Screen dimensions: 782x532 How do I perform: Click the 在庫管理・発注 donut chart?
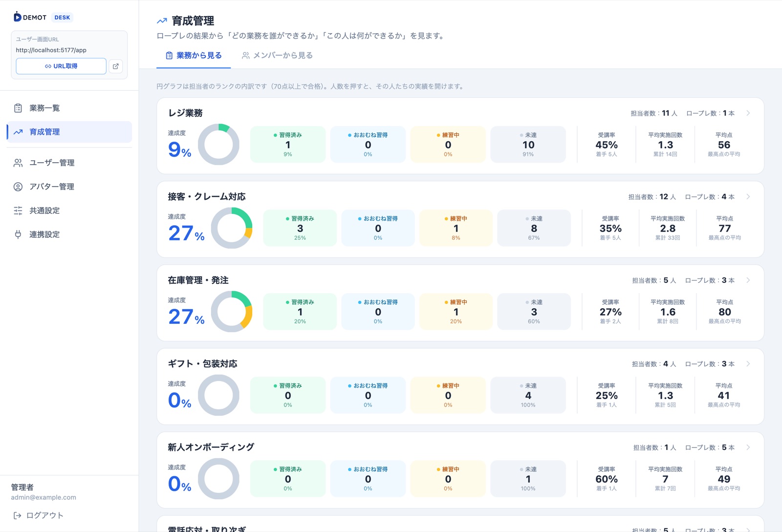tap(232, 312)
